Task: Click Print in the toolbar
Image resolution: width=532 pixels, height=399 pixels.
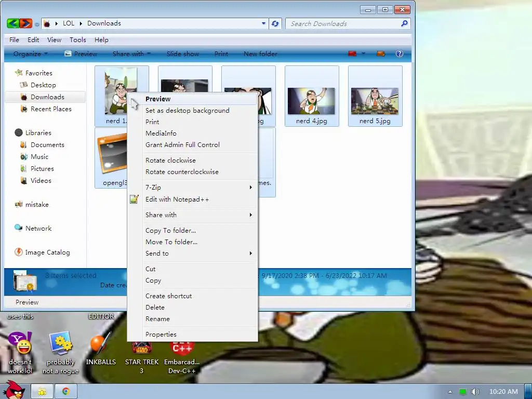Action: [221, 54]
